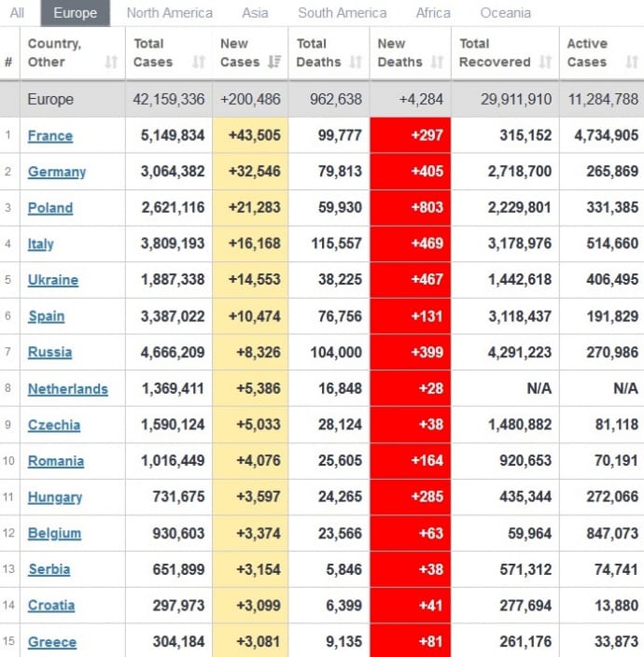Click the Total Deaths sort arrows icon
The height and width of the screenshot is (657, 644).
click(x=356, y=63)
